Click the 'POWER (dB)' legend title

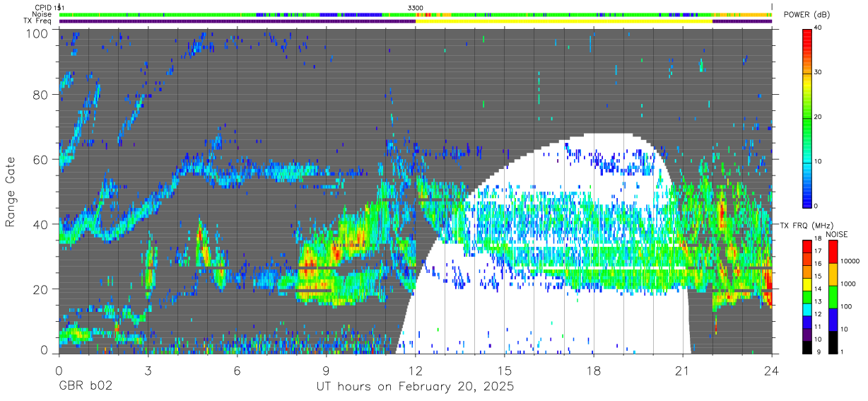point(807,15)
